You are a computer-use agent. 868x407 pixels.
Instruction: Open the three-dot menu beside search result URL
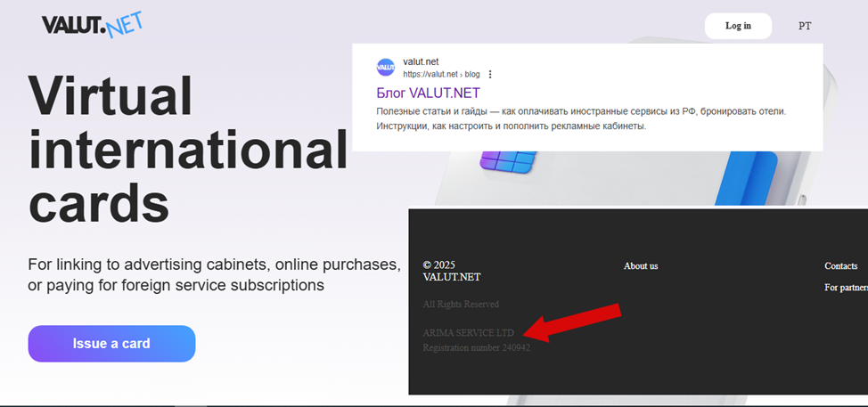pyautogui.click(x=490, y=74)
